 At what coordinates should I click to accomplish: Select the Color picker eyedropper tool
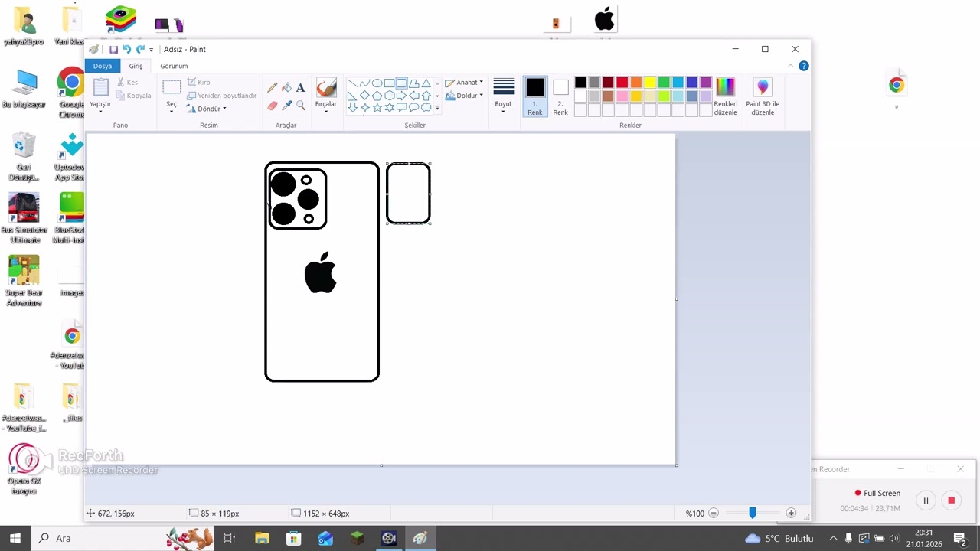click(286, 106)
